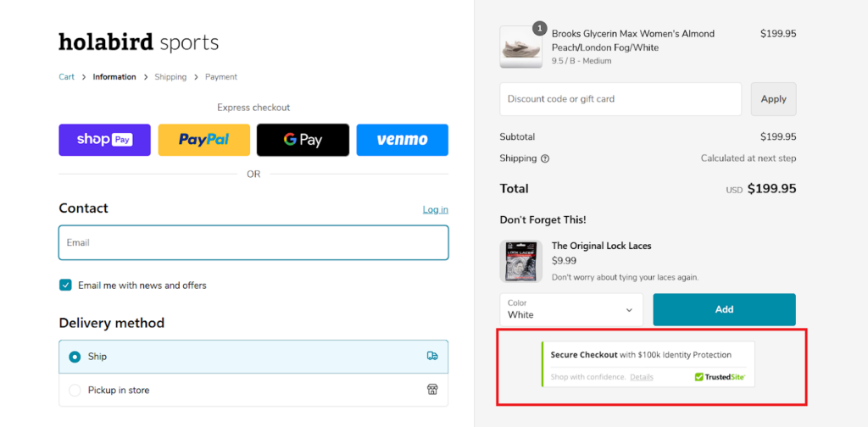
Task: Click the 'Contact' heading
Action: [84, 208]
